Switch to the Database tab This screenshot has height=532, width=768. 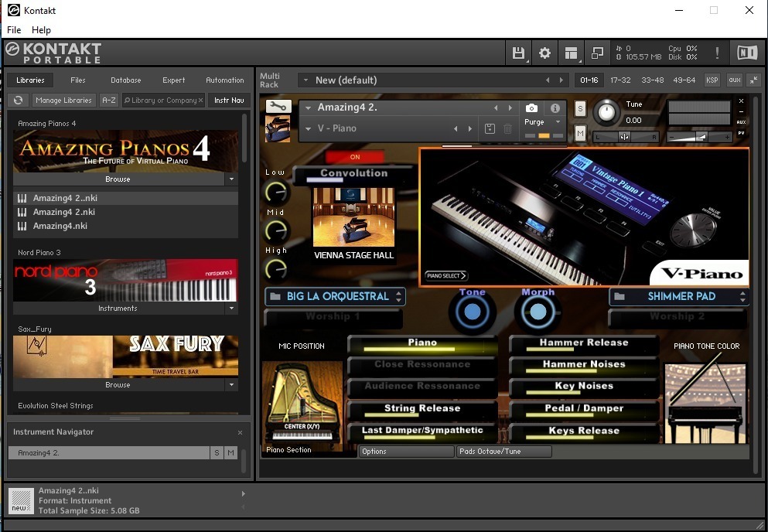pyautogui.click(x=126, y=80)
